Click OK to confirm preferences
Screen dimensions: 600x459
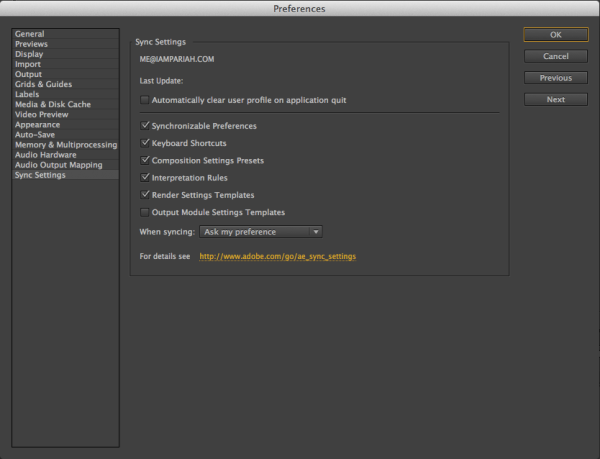click(x=555, y=35)
